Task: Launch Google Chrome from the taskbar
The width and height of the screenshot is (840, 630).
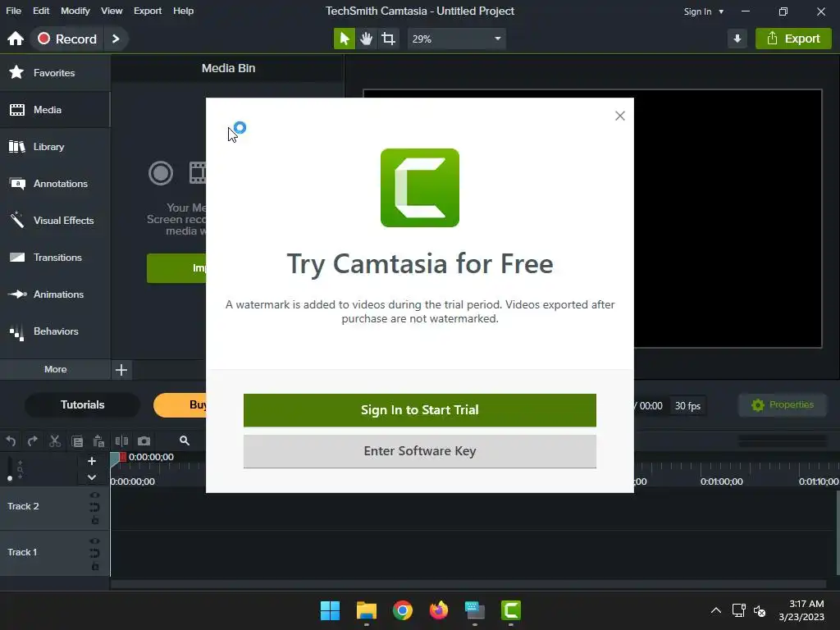Action: pos(402,610)
